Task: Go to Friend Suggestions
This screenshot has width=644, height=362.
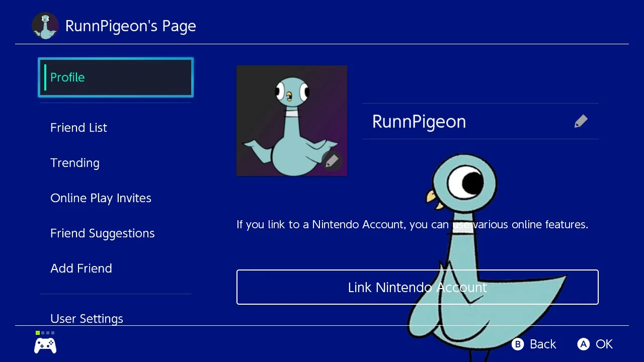Action: pyautogui.click(x=103, y=233)
